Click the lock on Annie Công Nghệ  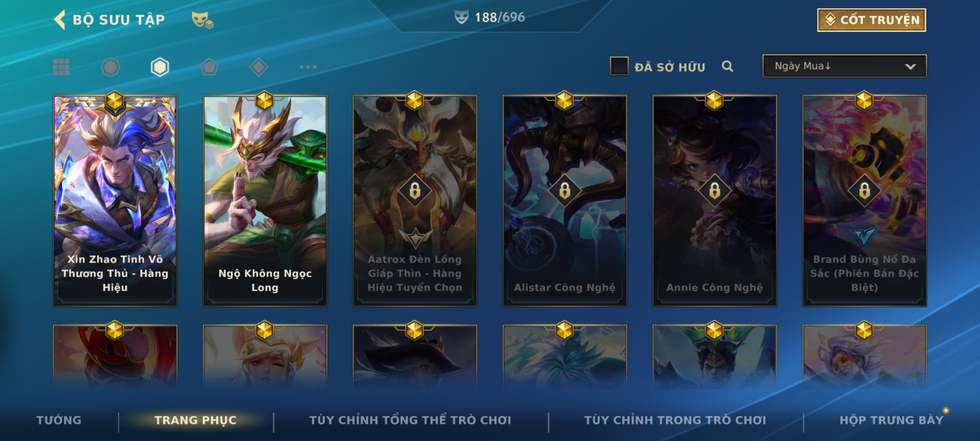tap(715, 191)
